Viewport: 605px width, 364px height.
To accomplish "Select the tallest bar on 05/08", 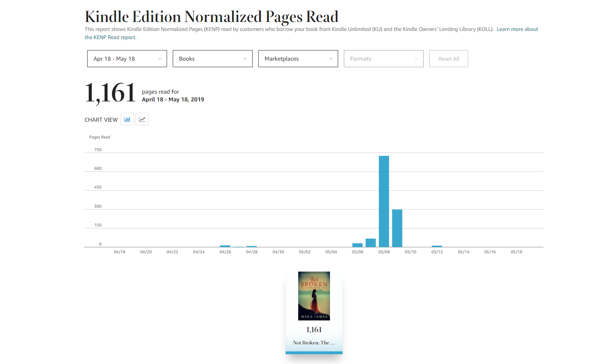I will (x=384, y=202).
